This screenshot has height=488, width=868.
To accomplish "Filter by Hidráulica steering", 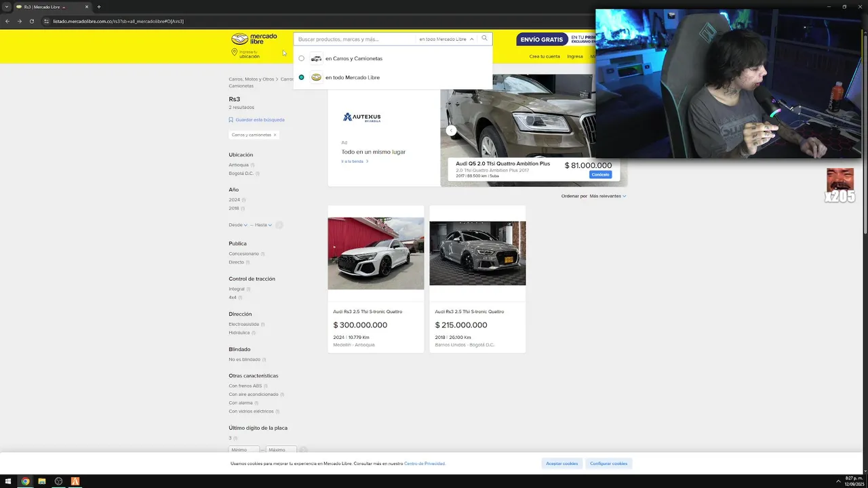I will 239,332.
